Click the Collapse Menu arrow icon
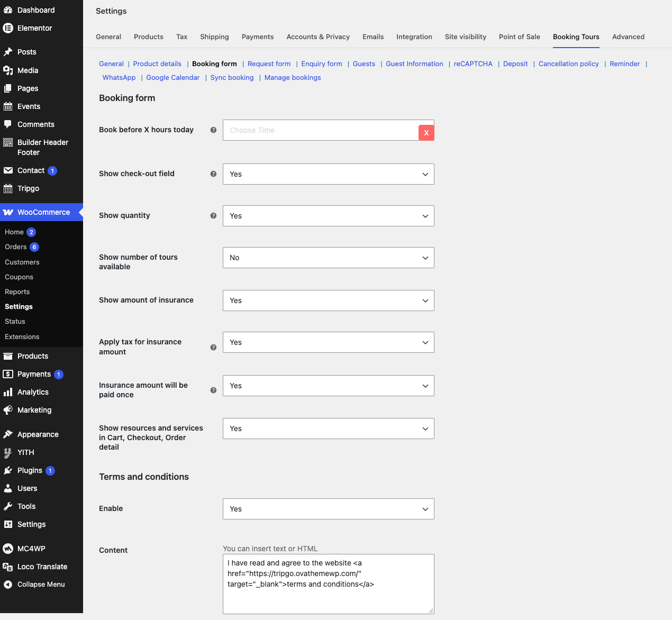 (8, 585)
